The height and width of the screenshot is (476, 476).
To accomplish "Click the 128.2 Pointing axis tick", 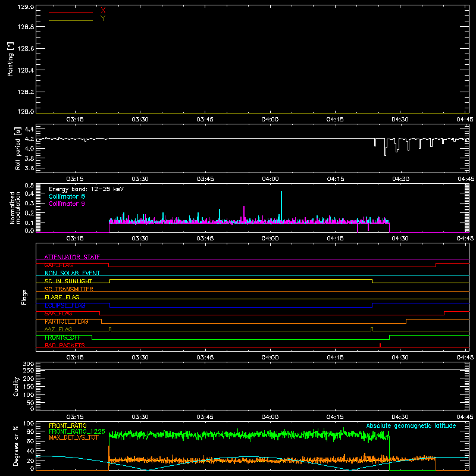I will 26,92.
